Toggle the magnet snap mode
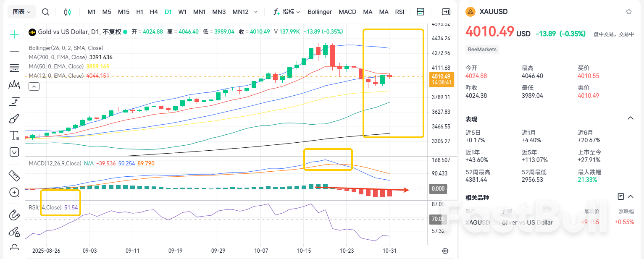This screenshot has width=644, height=259. point(14,215)
